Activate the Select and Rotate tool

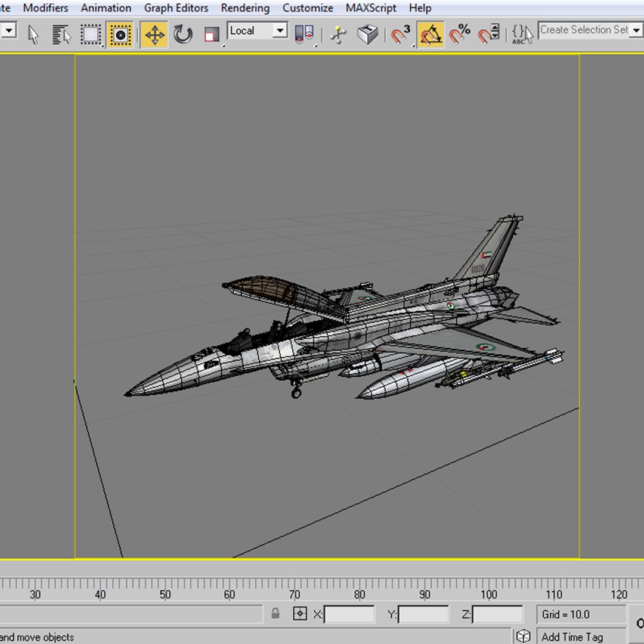(x=183, y=35)
